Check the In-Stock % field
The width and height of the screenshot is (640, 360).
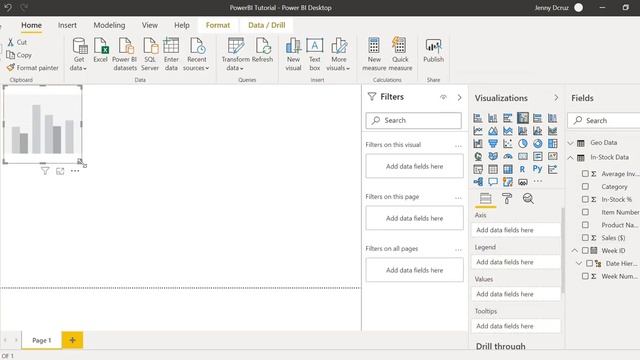tap(585, 199)
